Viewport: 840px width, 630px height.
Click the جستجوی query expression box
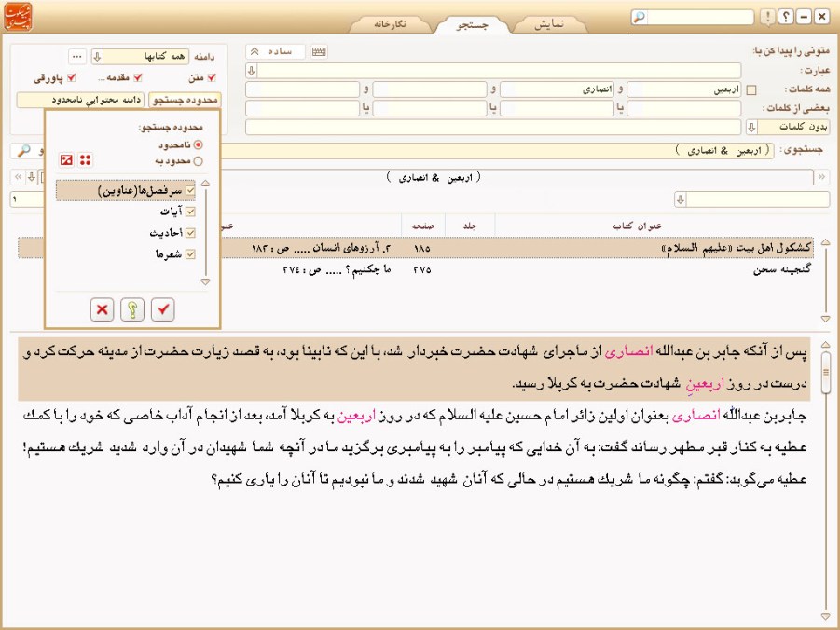point(498,151)
